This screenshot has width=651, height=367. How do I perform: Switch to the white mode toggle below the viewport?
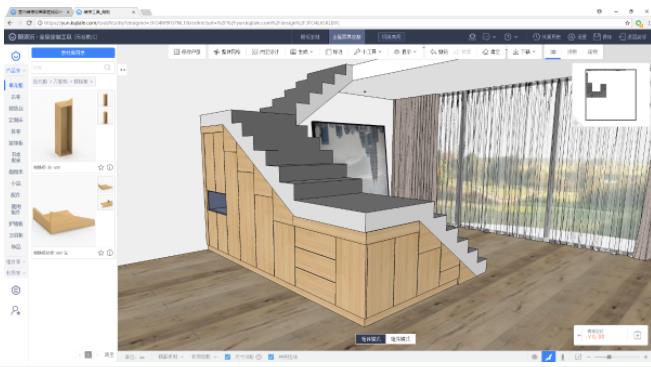point(401,339)
